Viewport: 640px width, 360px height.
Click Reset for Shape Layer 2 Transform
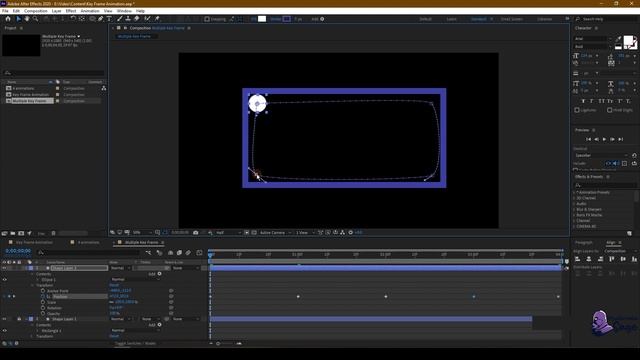(x=114, y=285)
